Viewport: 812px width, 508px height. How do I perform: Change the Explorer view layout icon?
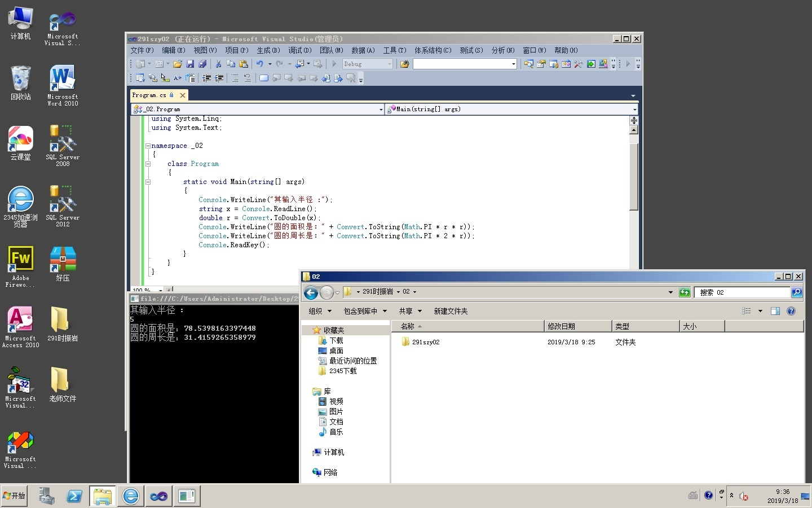coord(747,311)
